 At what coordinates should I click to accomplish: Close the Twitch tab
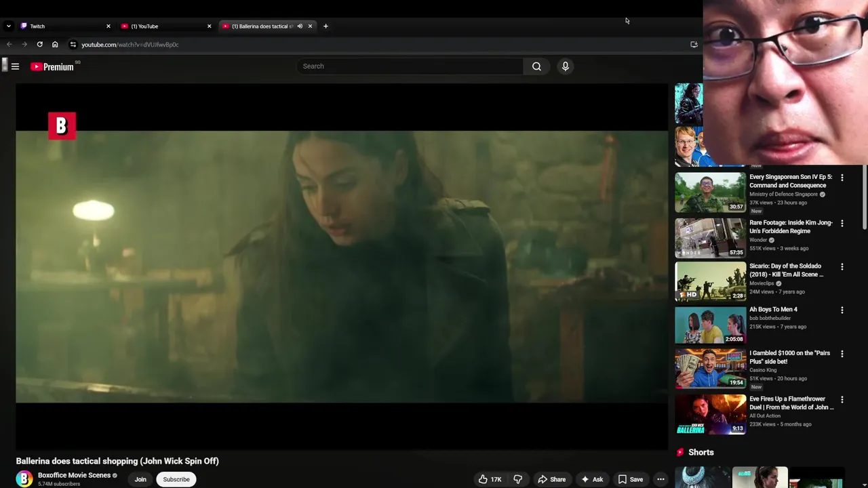click(108, 26)
